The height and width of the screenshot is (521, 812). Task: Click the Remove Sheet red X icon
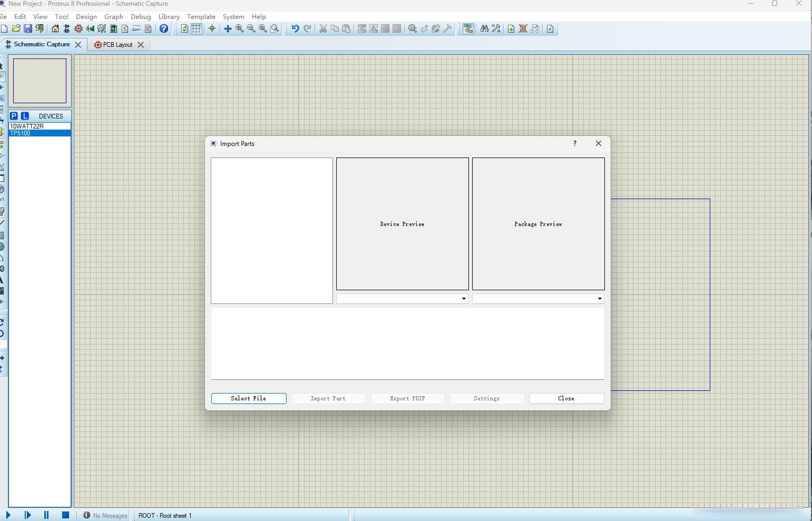(x=523, y=29)
